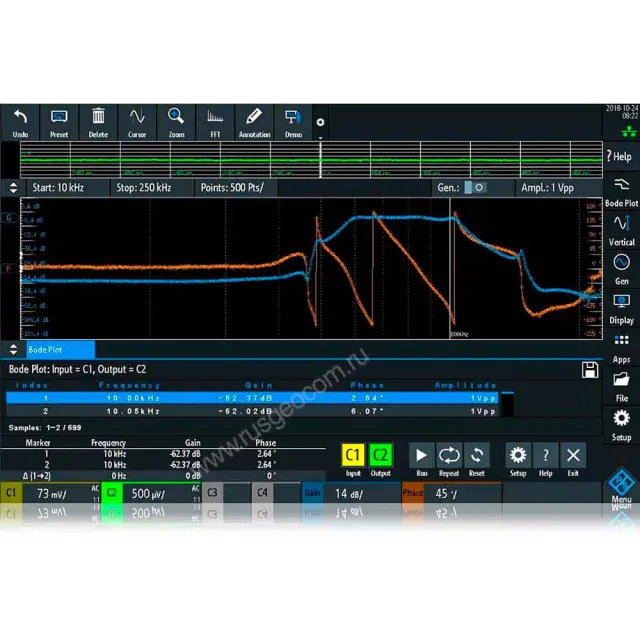Click the Undo icon in toolbar
The height and width of the screenshot is (640, 640).
[x=20, y=122]
